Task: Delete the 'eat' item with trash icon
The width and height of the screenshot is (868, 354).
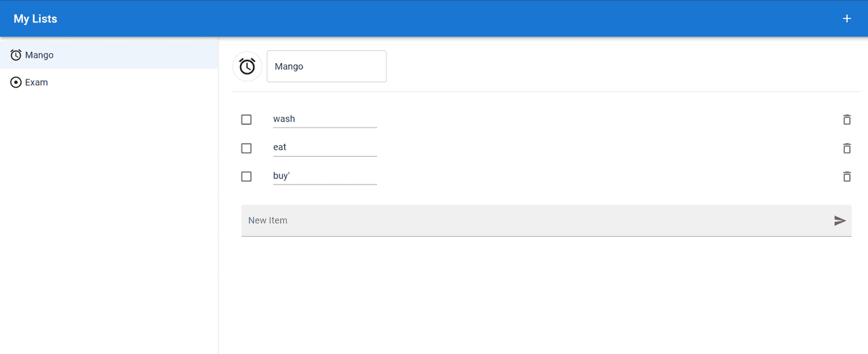Action: [x=846, y=148]
